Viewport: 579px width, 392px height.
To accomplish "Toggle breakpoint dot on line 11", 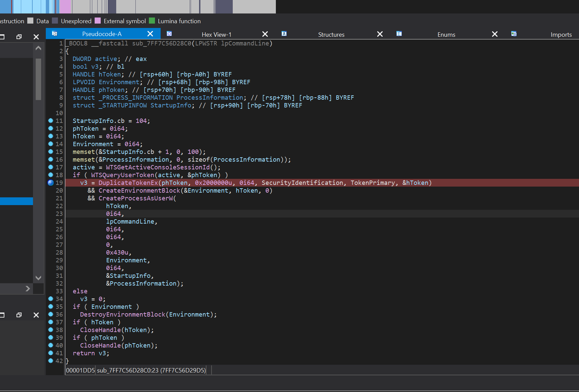I will (x=51, y=121).
